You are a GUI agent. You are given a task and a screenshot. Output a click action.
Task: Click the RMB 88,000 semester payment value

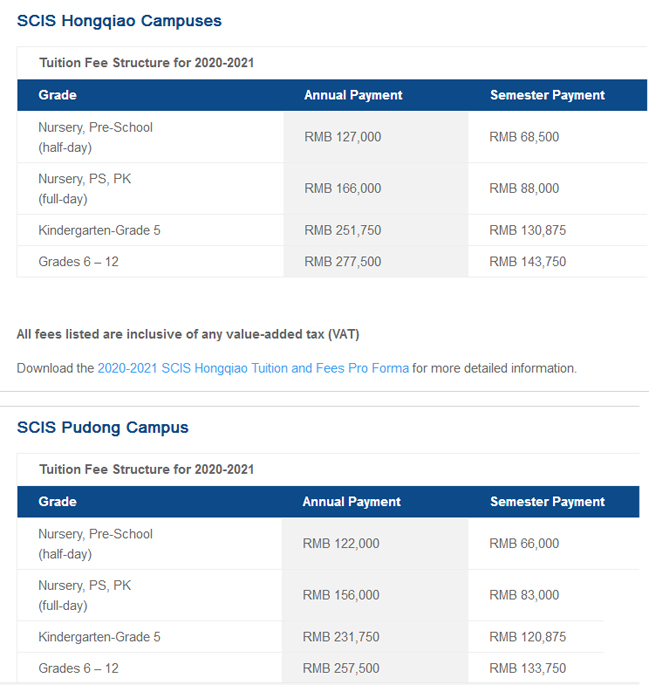(523, 188)
